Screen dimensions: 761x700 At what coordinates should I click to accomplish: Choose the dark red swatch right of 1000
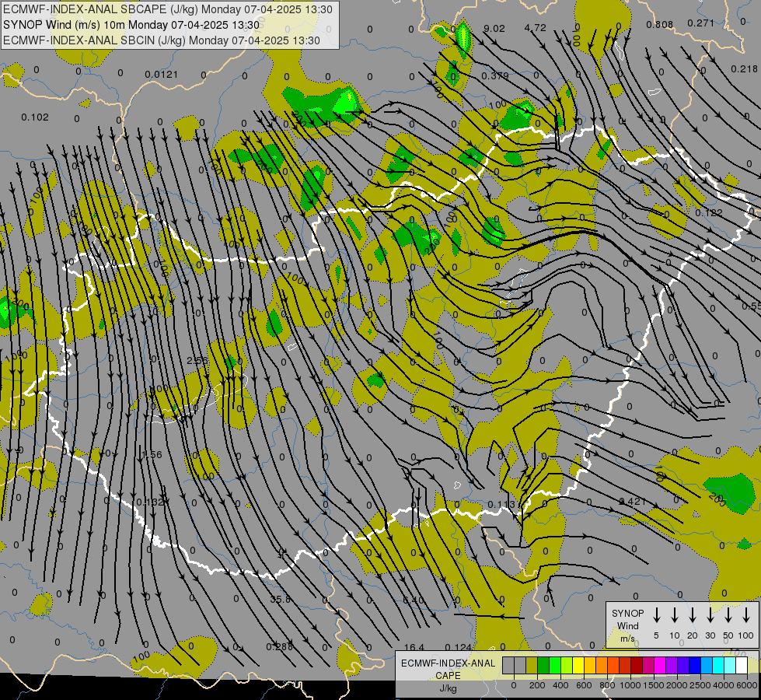click(637, 665)
